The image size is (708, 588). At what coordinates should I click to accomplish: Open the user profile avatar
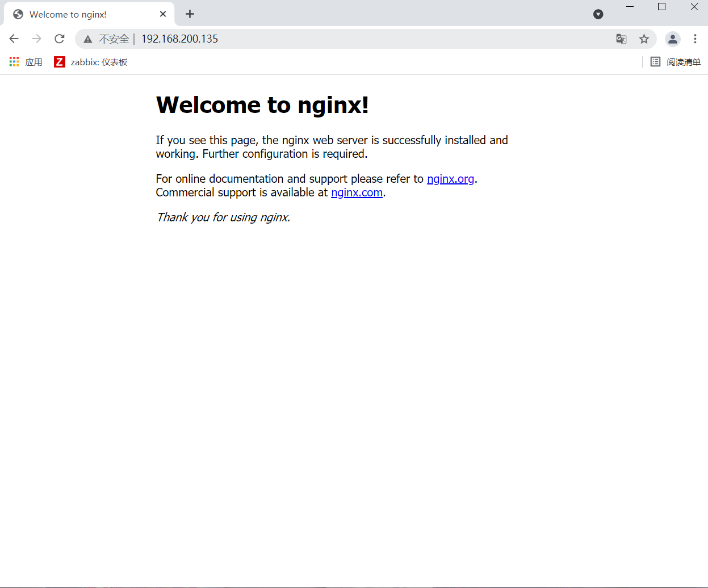click(x=673, y=39)
